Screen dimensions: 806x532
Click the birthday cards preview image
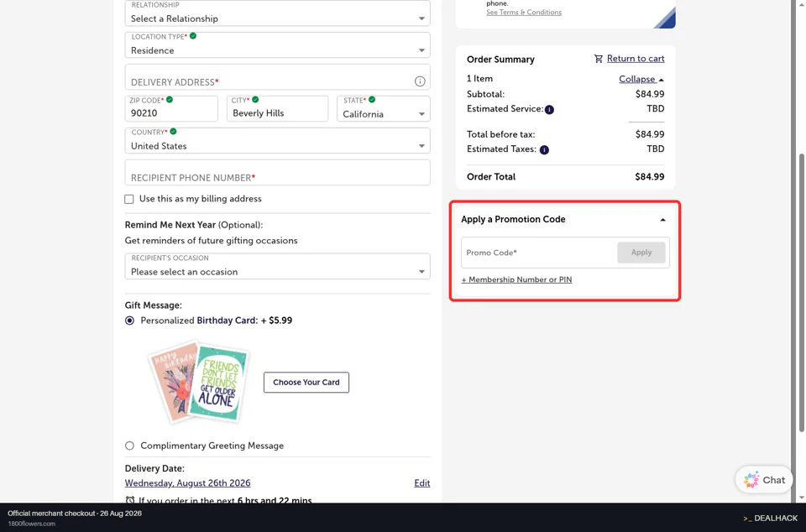198,382
